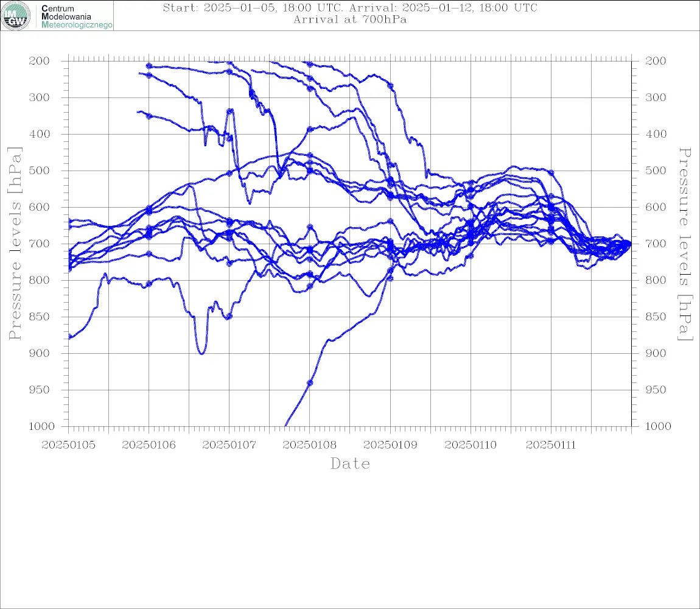Click right axis value 800
This screenshot has width=700, height=609.
click(x=656, y=280)
